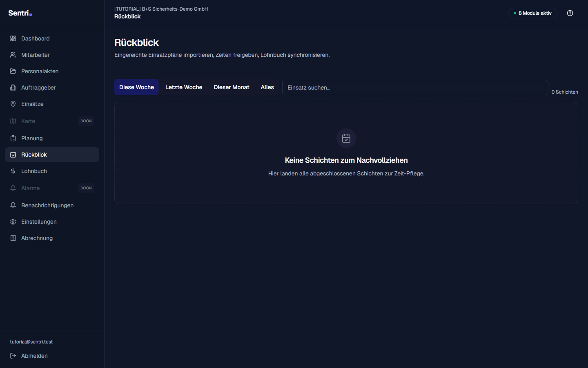Open Rückblick in the sidebar
This screenshot has height=368, width=588.
(x=52, y=155)
